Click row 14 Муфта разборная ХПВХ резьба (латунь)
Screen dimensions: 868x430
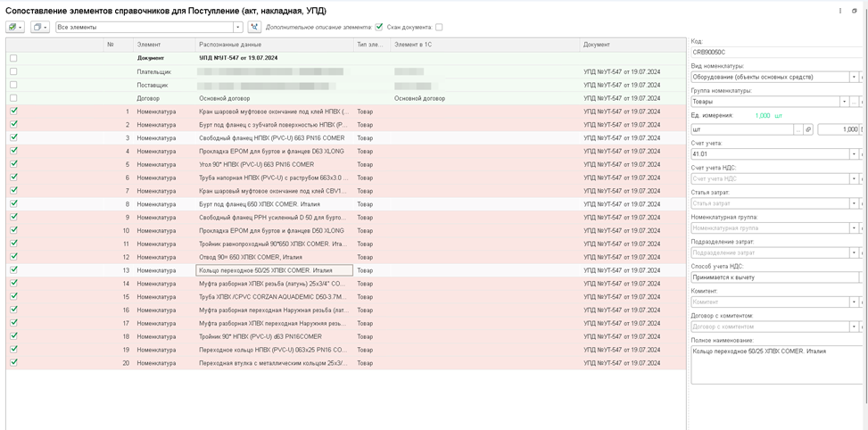pos(273,284)
